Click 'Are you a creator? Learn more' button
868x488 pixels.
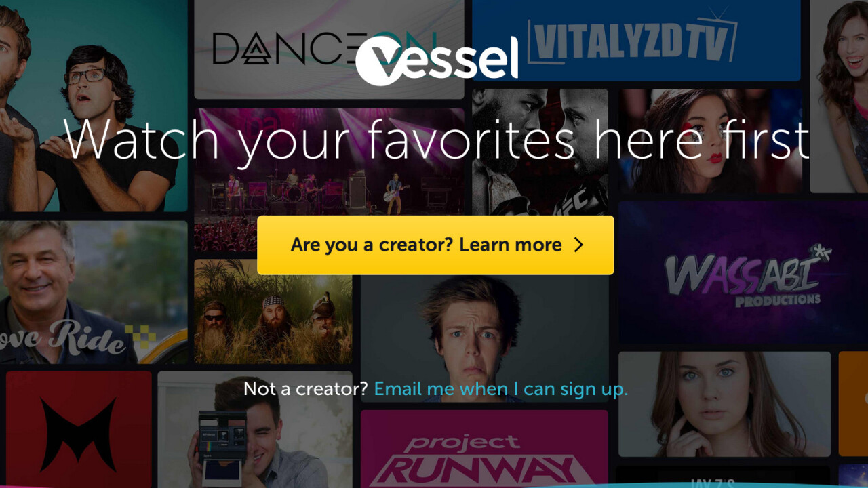pos(435,245)
